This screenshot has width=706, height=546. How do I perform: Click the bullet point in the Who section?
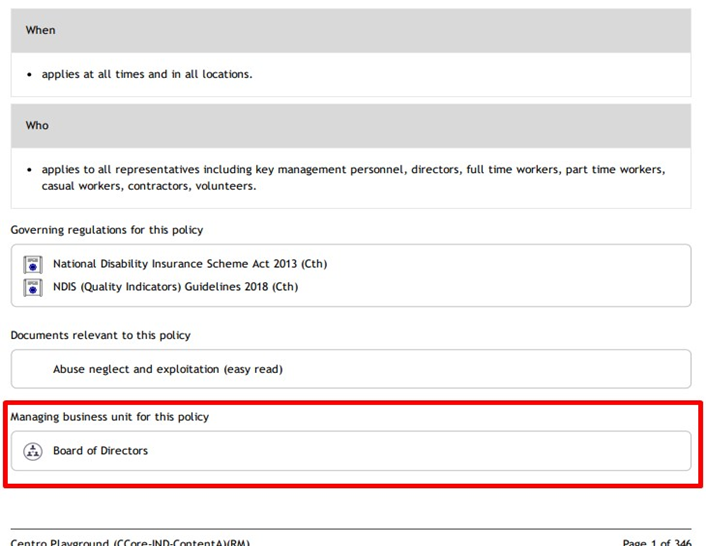29,170
